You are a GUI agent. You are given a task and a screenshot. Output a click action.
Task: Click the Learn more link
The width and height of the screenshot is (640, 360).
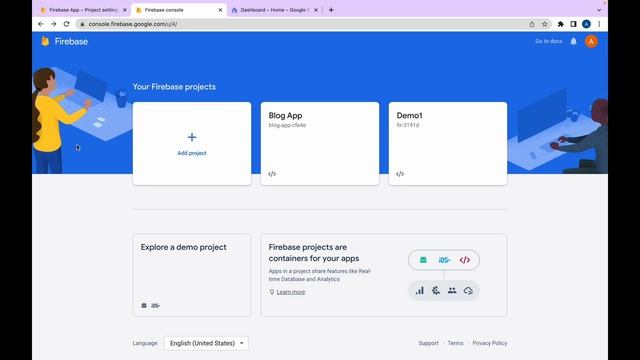(x=291, y=292)
